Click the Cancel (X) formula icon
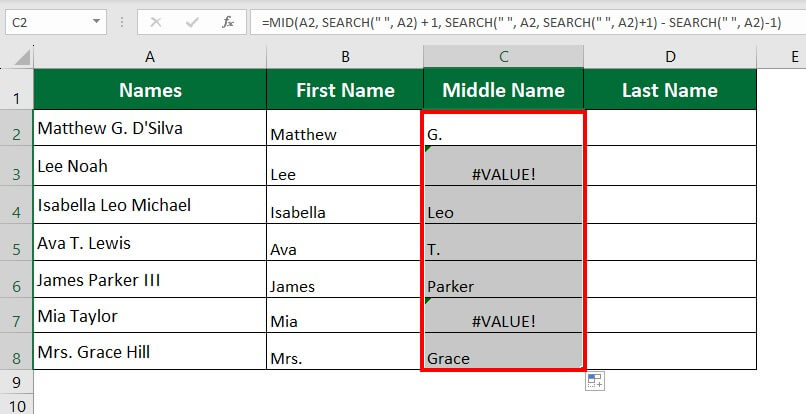The image size is (806, 414). click(156, 21)
